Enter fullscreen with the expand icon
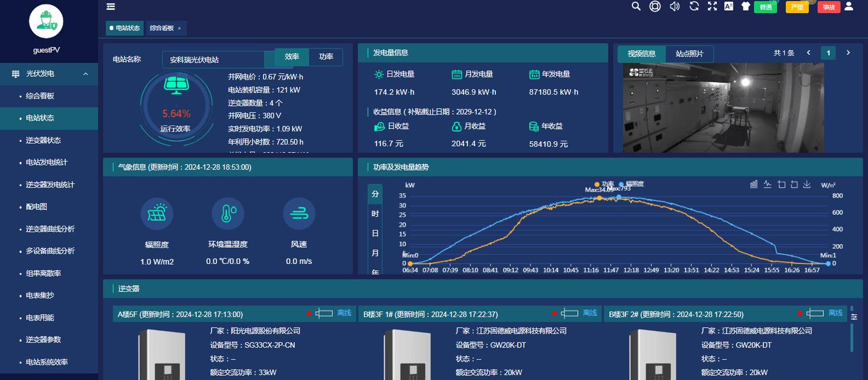Screen dimensions: 868x380 (712, 6)
